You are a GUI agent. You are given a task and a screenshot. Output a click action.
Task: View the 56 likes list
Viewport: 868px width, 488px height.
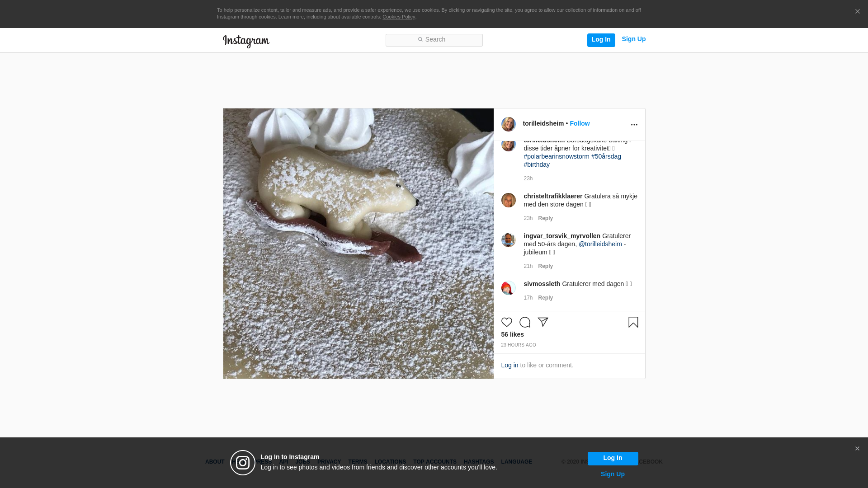[513, 335]
